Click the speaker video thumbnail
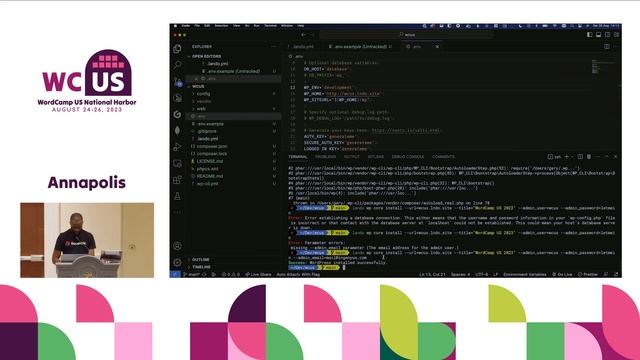The width and height of the screenshot is (640, 360). pos(87,240)
